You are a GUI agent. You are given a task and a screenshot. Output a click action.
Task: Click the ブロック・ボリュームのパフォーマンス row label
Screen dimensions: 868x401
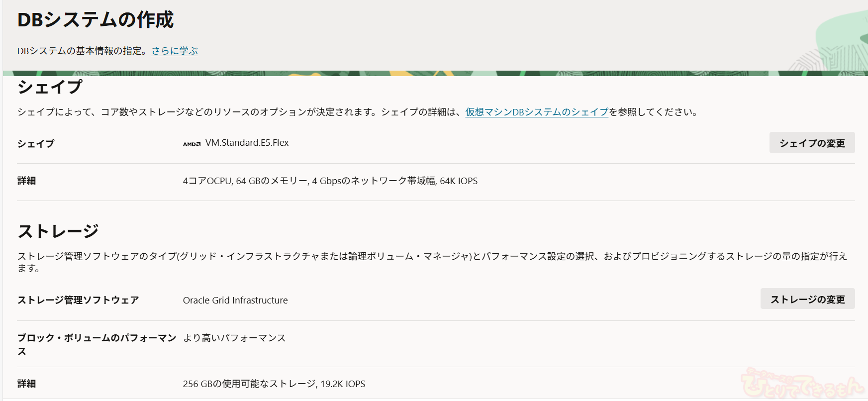pos(96,338)
